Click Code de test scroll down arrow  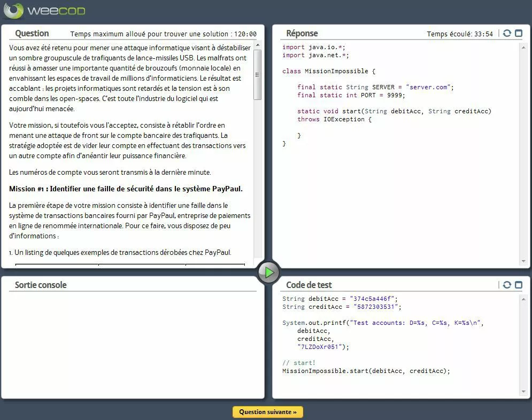tap(523, 392)
